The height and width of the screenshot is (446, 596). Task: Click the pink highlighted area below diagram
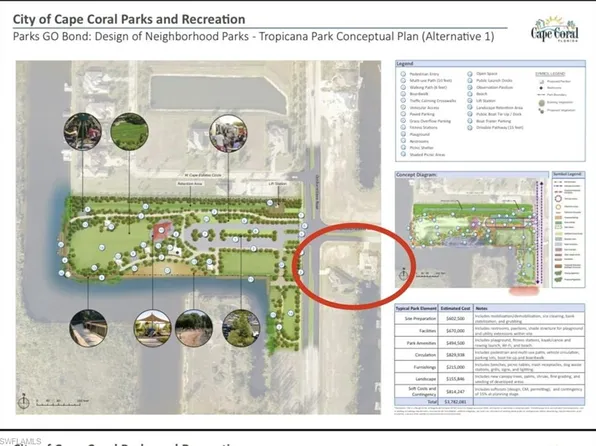524,291
